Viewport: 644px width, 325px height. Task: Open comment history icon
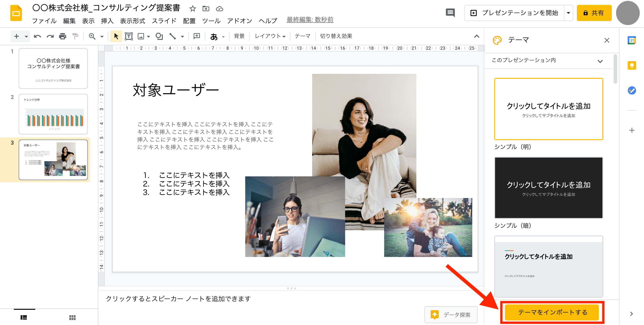450,13
